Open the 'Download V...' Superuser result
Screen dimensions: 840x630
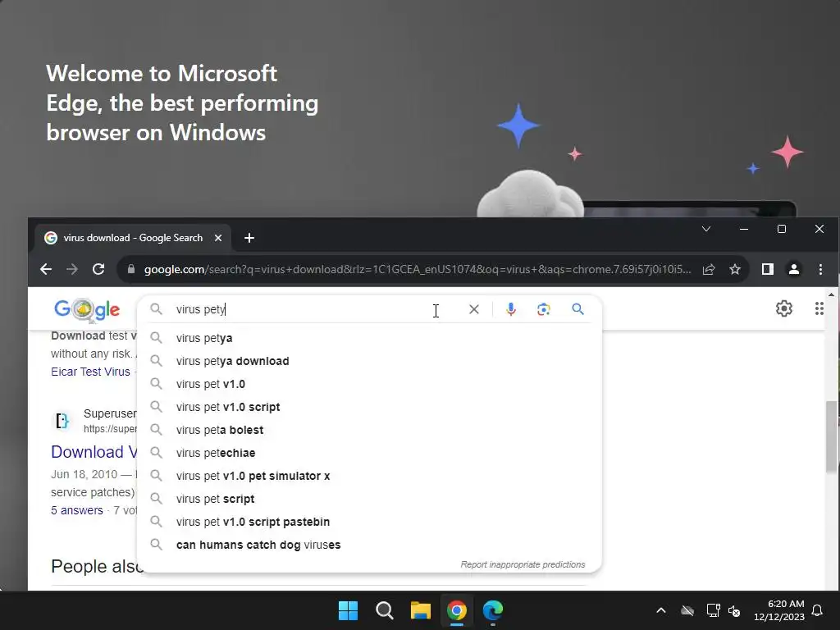(x=94, y=452)
